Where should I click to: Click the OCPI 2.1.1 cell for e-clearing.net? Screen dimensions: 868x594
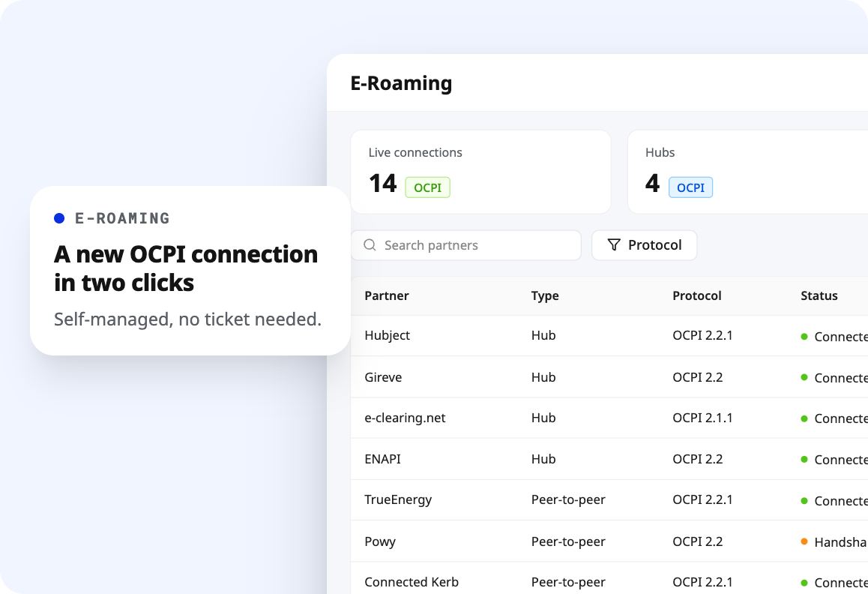(702, 418)
